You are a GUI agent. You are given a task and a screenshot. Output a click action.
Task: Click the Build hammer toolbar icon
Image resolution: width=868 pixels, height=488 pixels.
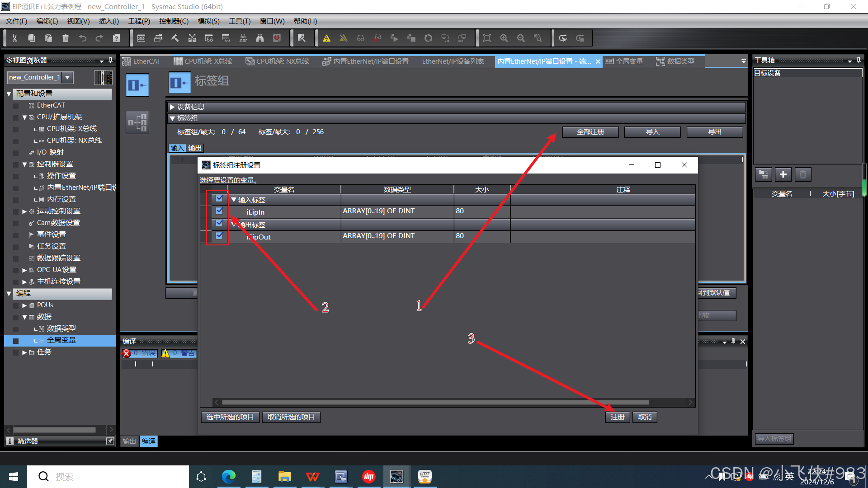pyautogui.click(x=175, y=38)
